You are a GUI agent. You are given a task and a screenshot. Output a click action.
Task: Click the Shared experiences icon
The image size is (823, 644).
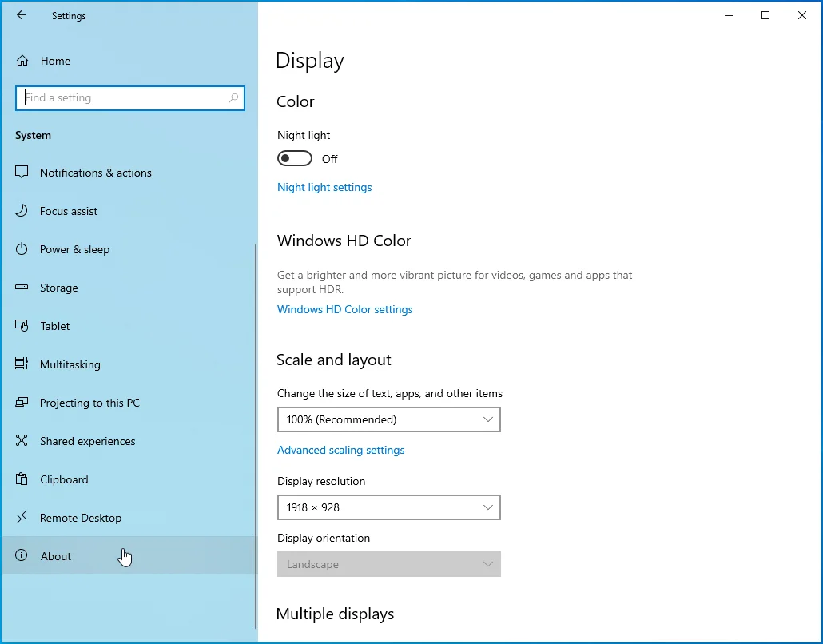point(22,440)
